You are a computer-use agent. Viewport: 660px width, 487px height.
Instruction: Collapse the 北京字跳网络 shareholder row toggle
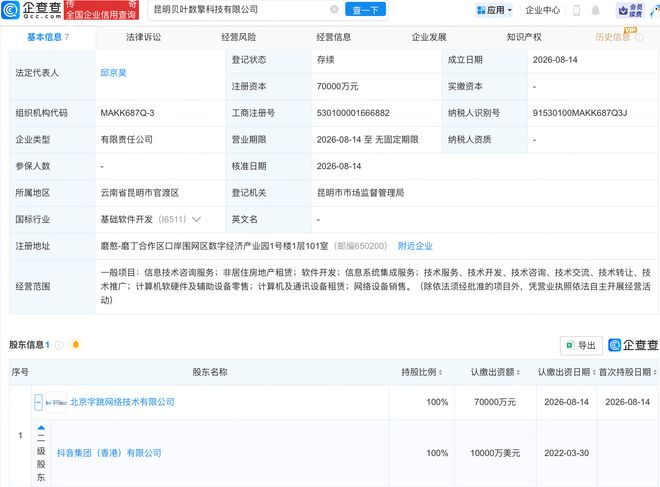(38, 402)
